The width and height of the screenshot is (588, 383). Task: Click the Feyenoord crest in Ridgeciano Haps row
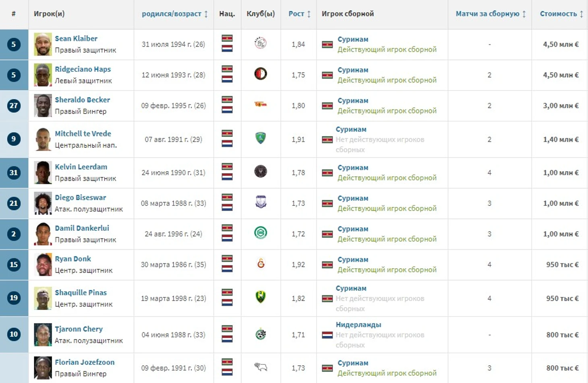[261, 74]
